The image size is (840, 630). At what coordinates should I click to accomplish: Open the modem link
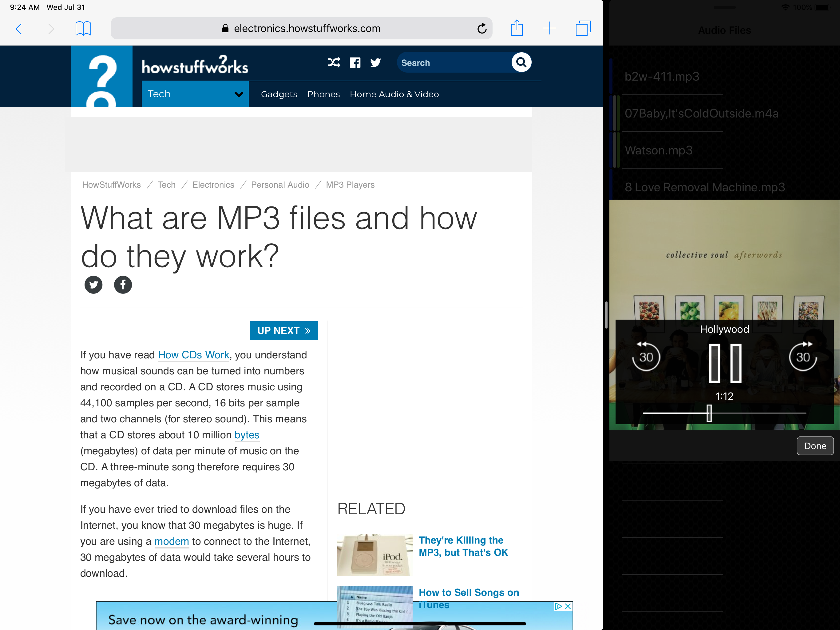pyautogui.click(x=172, y=541)
